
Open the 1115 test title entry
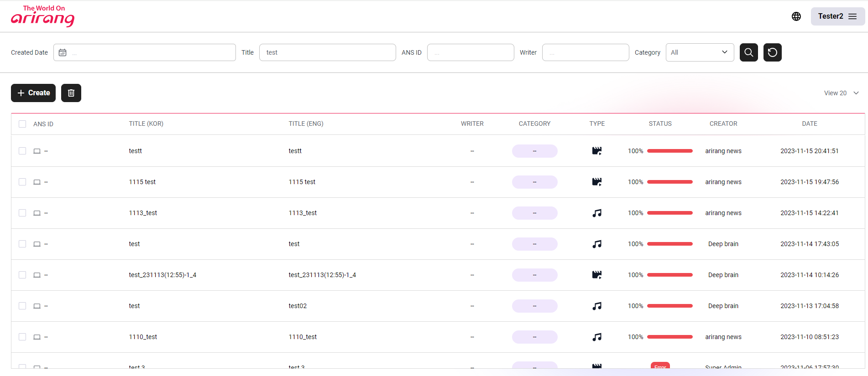pyautogui.click(x=142, y=182)
